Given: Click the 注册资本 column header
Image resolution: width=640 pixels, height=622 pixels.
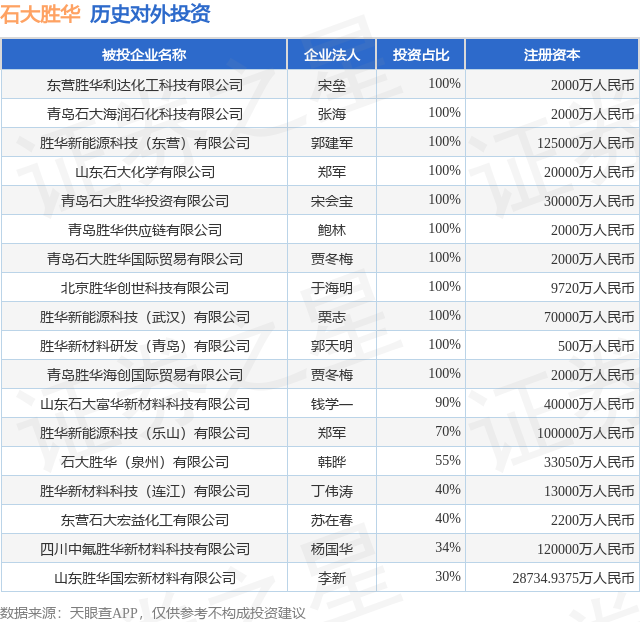Looking at the screenshot, I should (x=552, y=54).
